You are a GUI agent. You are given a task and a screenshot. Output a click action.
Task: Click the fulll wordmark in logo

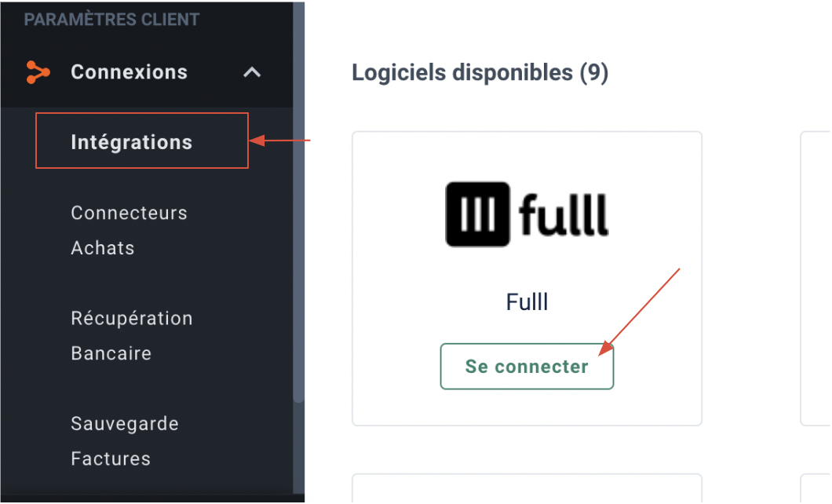564,215
